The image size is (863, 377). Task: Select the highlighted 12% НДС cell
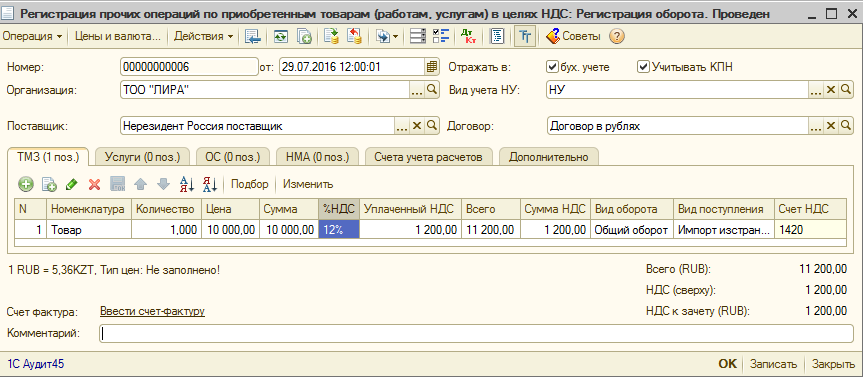339,230
